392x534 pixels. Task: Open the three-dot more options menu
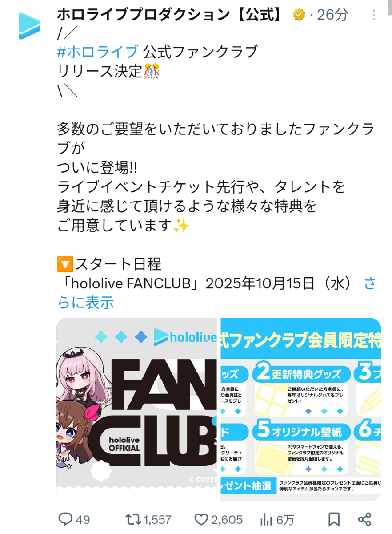click(x=374, y=15)
